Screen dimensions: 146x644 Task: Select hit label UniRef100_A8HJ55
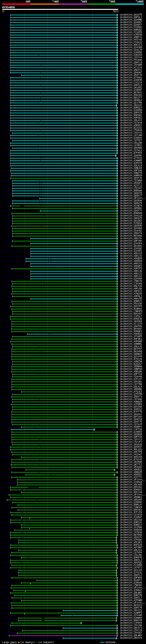pos(131,299)
